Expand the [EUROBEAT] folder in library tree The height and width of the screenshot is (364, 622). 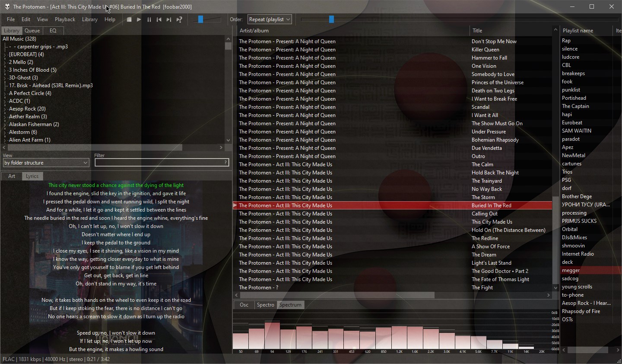pos(5,54)
